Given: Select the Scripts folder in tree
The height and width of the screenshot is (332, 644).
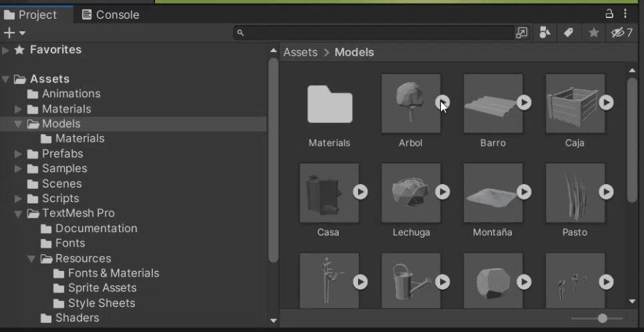Looking at the screenshot, I should (x=60, y=198).
